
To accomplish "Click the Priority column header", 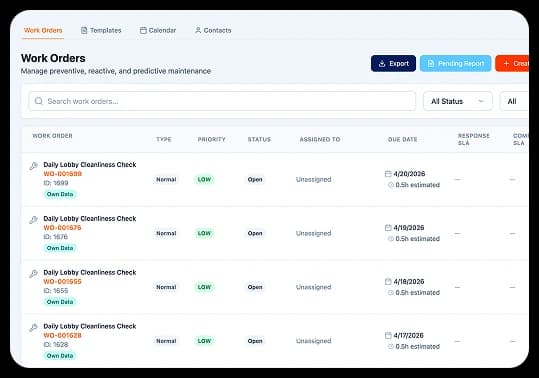I will (x=211, y=139).
